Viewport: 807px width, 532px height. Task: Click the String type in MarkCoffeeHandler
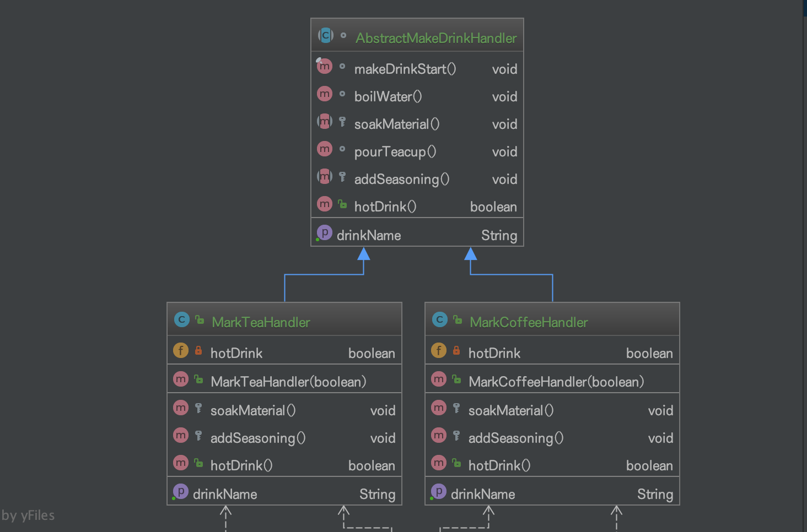pyautogui.click(x=655, y=494)
